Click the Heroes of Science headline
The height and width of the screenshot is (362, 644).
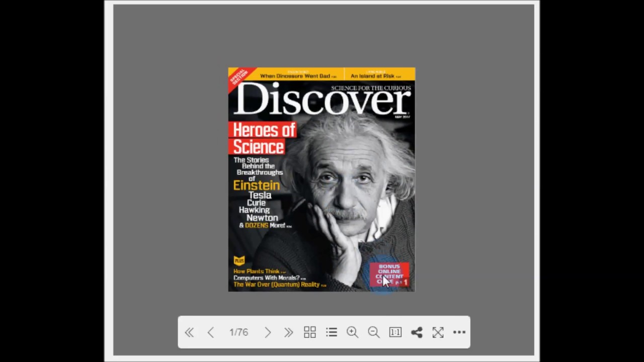tap(263, 138)
